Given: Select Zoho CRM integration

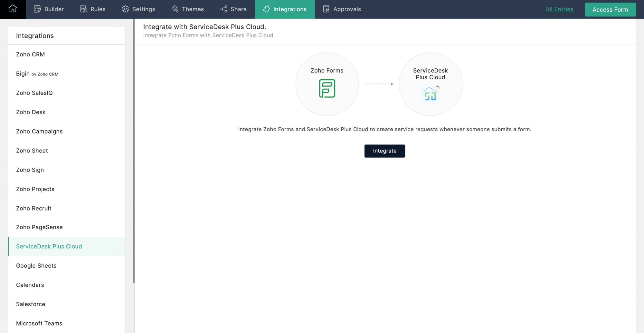Looking at the screenshot, I should (x=67, y=54).
